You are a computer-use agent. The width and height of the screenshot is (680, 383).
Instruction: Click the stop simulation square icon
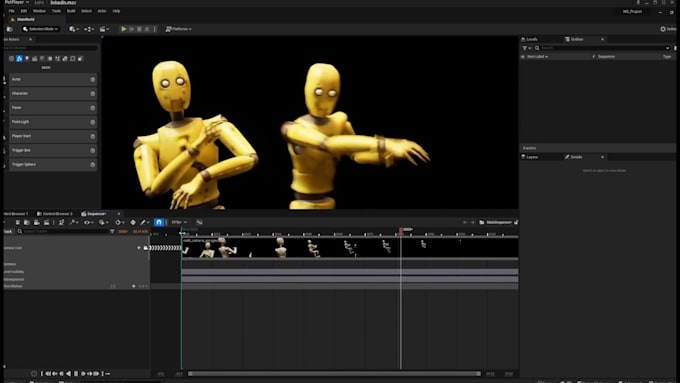point(139,29)
